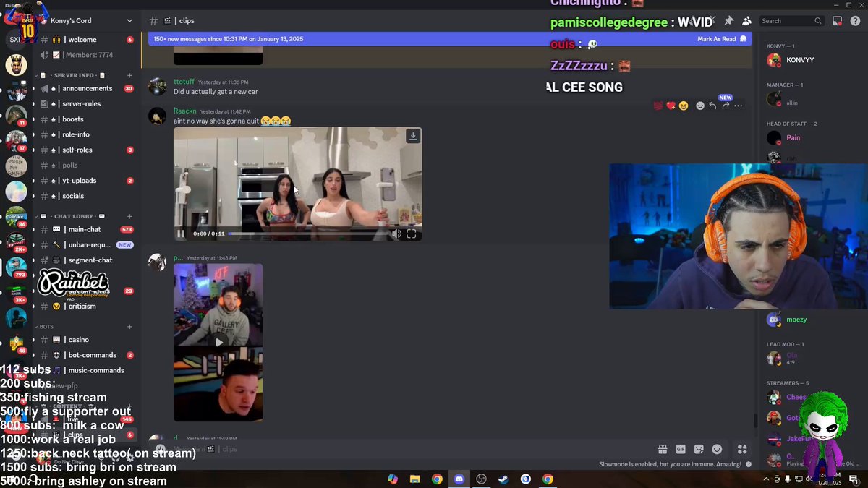This screenshot has height=488, width=868.
Task: Collapse the CHAT LOBBY category
Action: pos(72,216)
